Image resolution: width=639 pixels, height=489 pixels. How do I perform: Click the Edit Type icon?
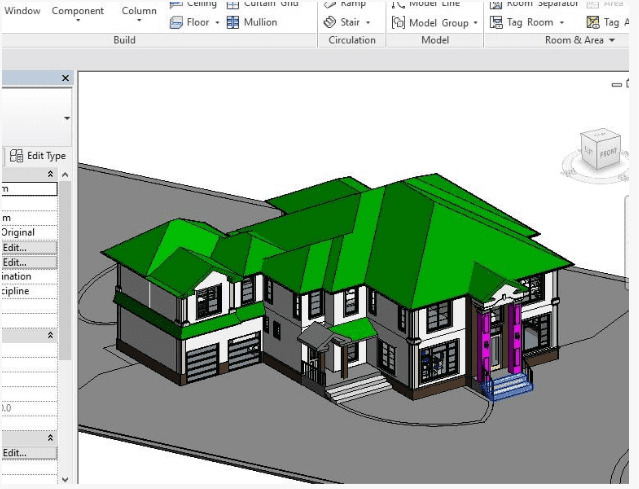(17, 156)
